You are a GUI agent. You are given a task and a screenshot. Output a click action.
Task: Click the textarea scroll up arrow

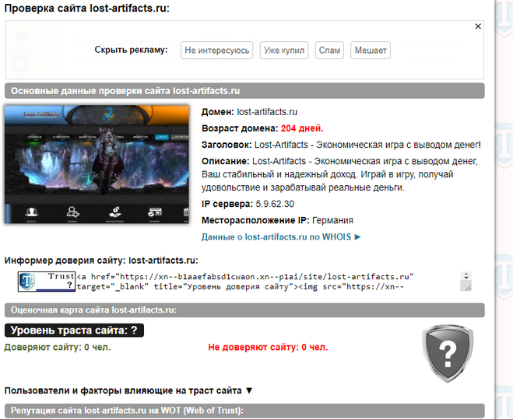click(466, 274)
